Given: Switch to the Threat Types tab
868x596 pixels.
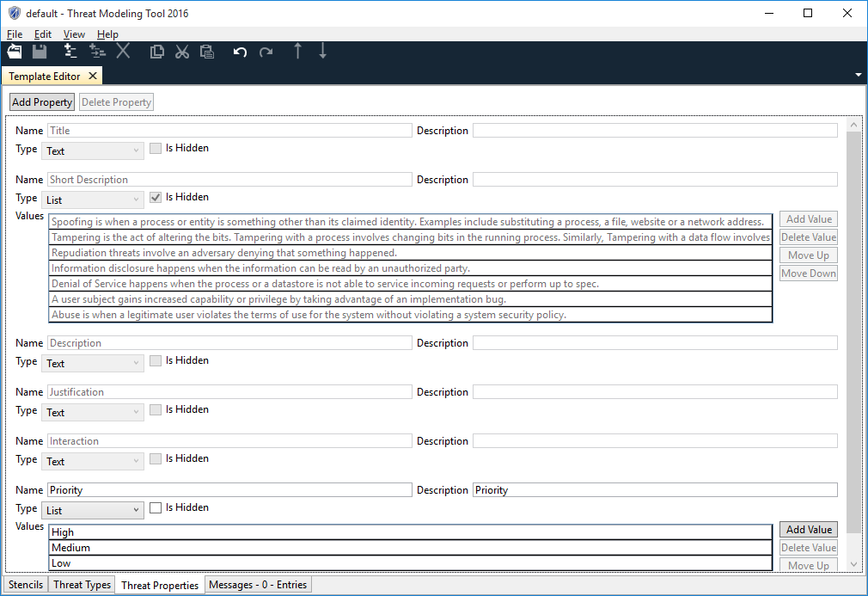Looking at the screenshot, I should 81,584.
